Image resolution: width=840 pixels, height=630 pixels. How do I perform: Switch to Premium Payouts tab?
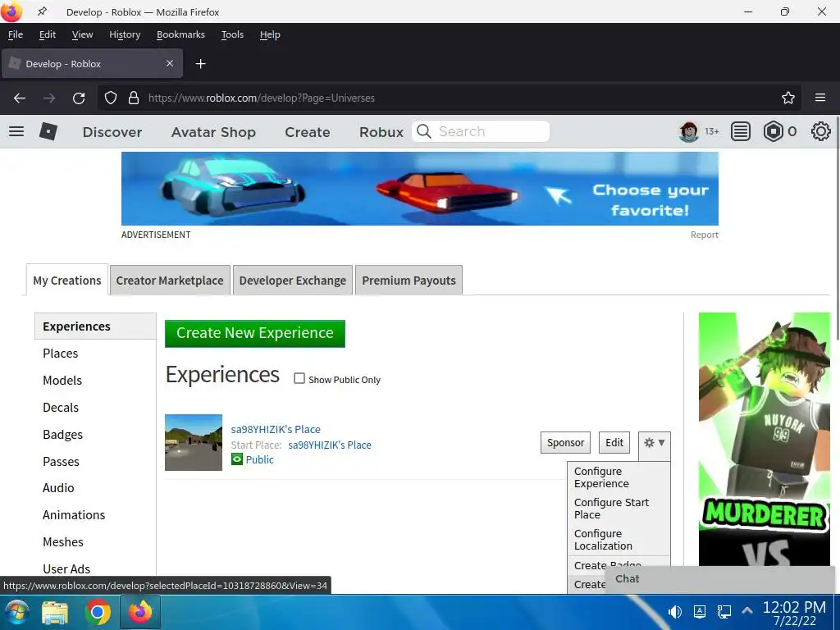(x=409, y=281)
